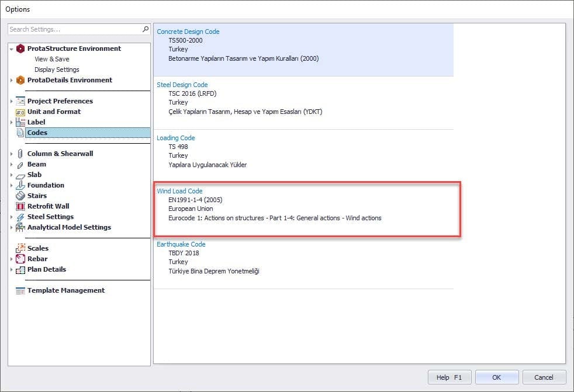Image resolution: width=574 pixels, height=392 pixels.
Task: Click the Column & Shearwall icon
Action: pyautogui.click(x=20, y=154)
